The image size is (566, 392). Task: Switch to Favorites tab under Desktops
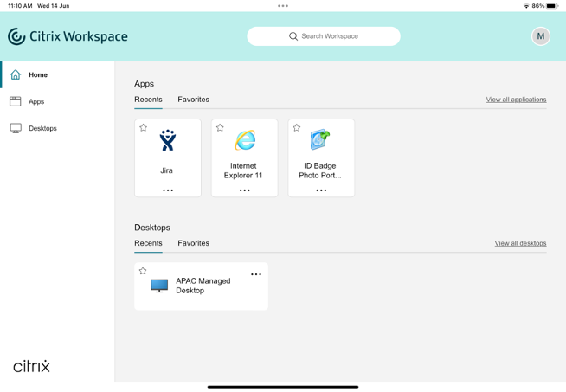coord(194,243)
